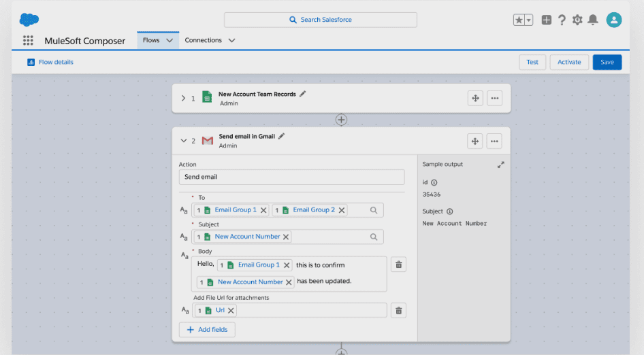Screen dimensions: 644x355
Task: Expand the Connections tab chevron
Action: tap(231, 40)
